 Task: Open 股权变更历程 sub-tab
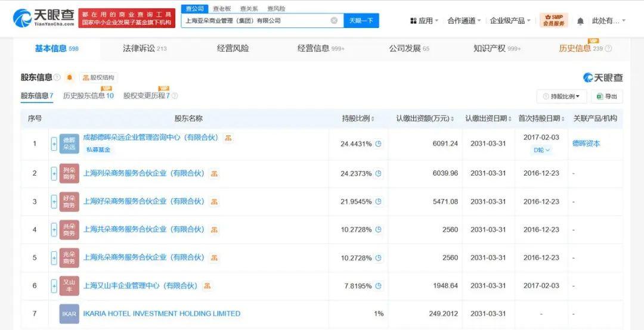click(147, 96)
